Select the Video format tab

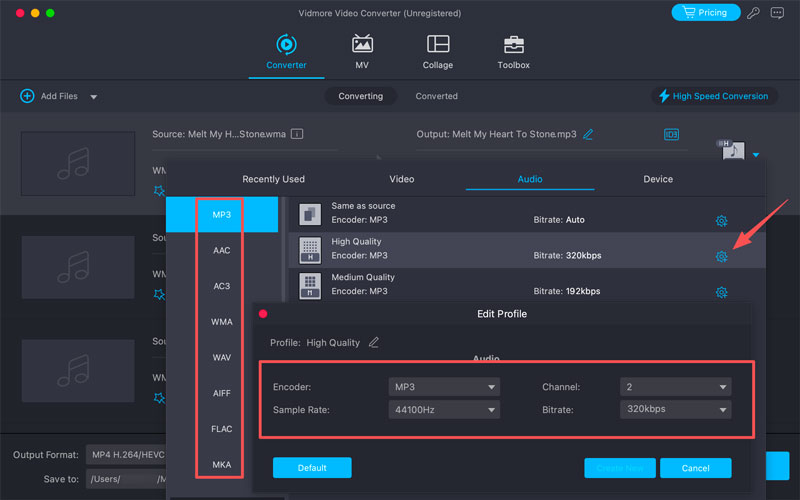pos(402,179)
